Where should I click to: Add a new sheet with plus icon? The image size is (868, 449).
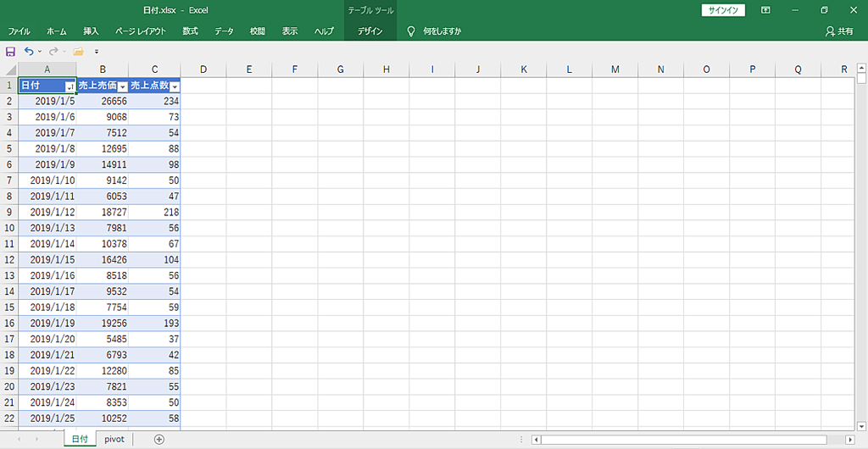(159, 439)
